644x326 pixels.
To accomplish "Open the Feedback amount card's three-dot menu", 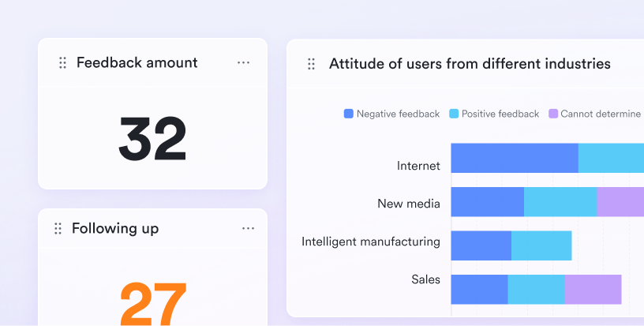I will pyautogui.click(x=243, y=63).
